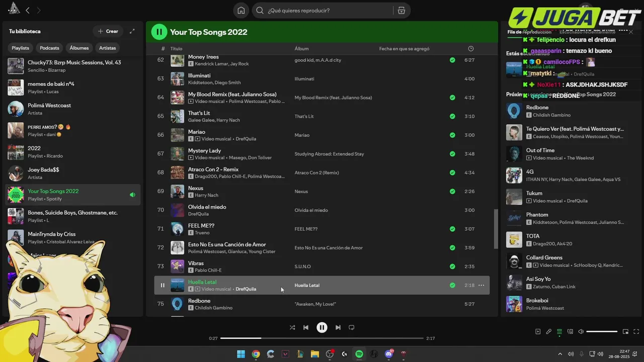Screen dimensions: 644x362
Task: Show hidden system tray icons chevron
Action: tap(560, 354)
